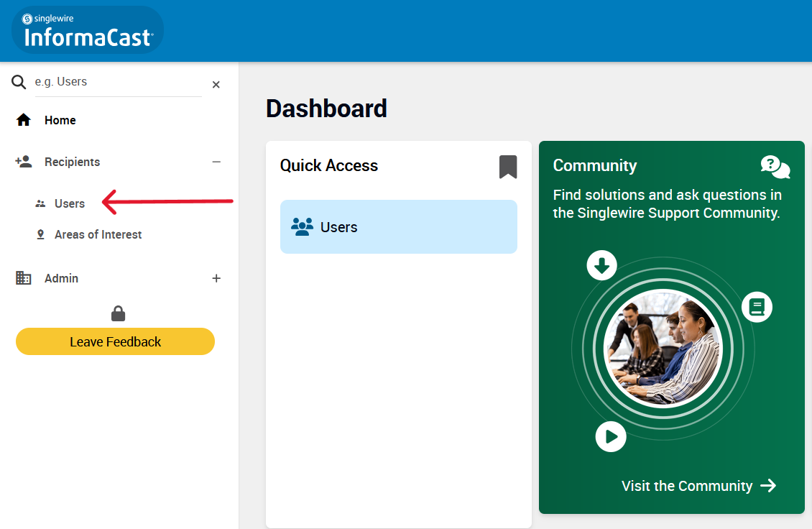The width and height of the screenshot is (812, 529).
Task: Open Users from the Quick Access tile
Action: coord(398,226)
